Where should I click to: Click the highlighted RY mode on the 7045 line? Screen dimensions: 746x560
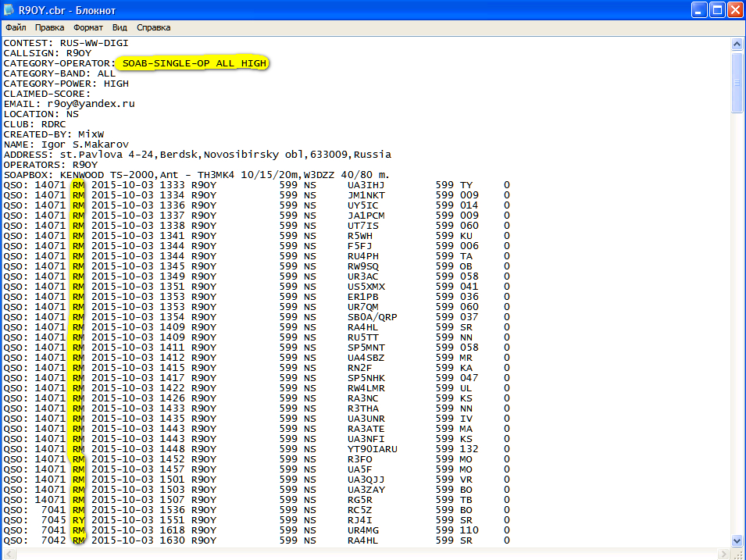click(78, 520)
